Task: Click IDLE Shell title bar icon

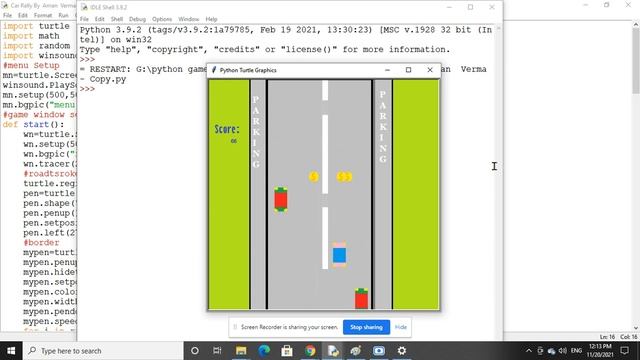Action: [84, 7]
